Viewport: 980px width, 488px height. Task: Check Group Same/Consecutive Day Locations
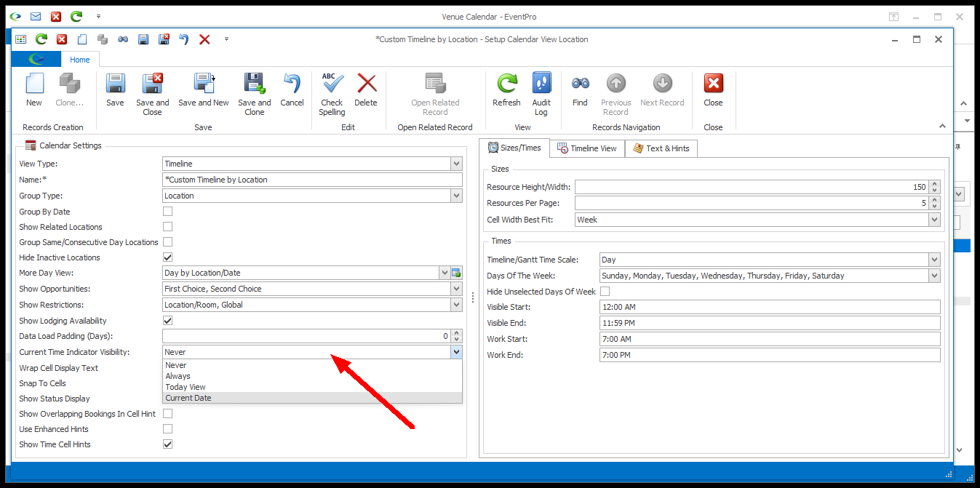[x=168, y=242]
